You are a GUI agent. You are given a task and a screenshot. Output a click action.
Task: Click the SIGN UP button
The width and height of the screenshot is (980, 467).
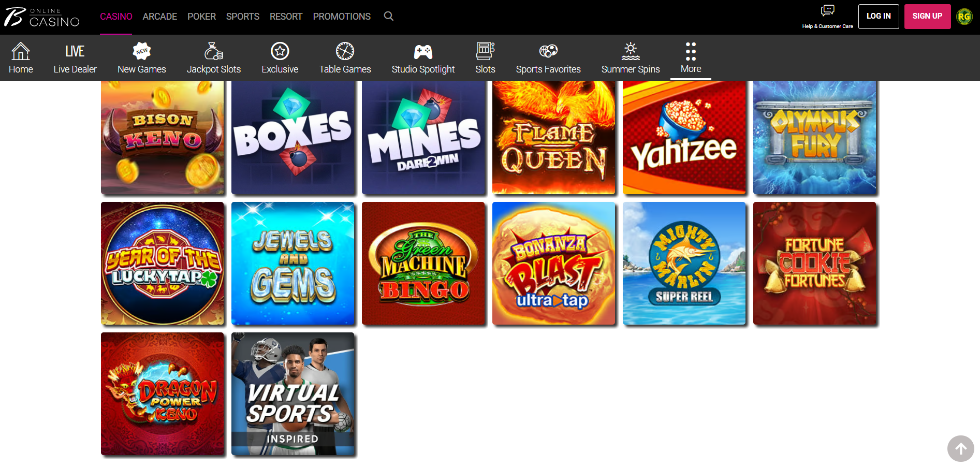927,17
